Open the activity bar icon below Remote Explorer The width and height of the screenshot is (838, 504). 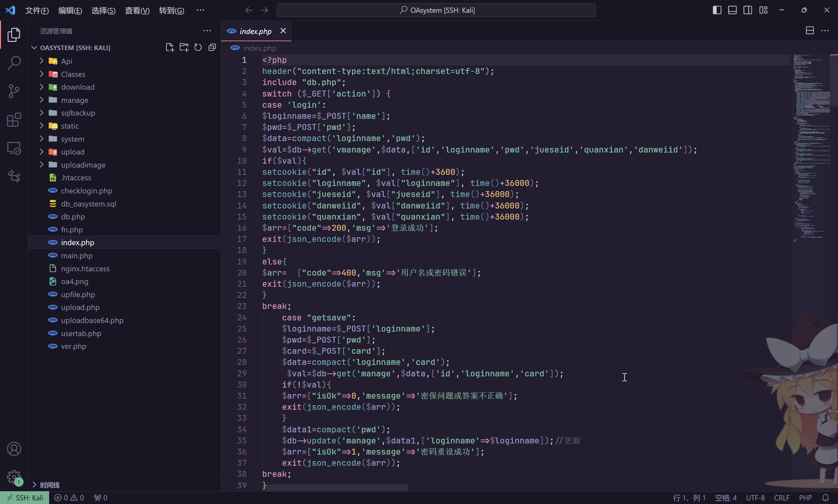point(14,176)
